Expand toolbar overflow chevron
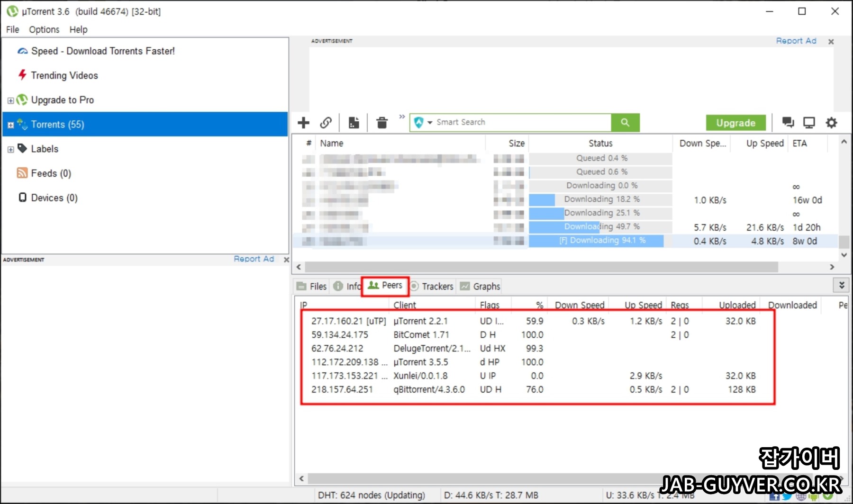The image size is (853, 504). pos(402,117)
